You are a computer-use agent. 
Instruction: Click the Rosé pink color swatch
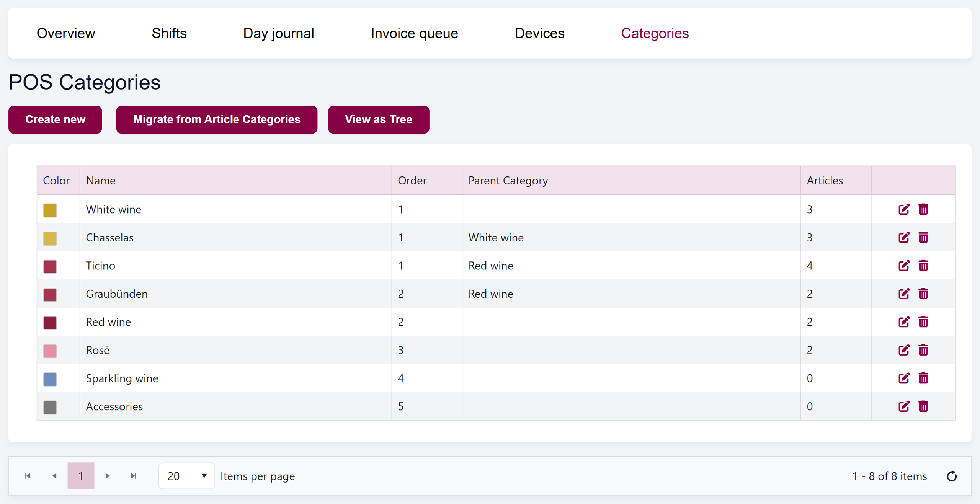tap(50, 351)
